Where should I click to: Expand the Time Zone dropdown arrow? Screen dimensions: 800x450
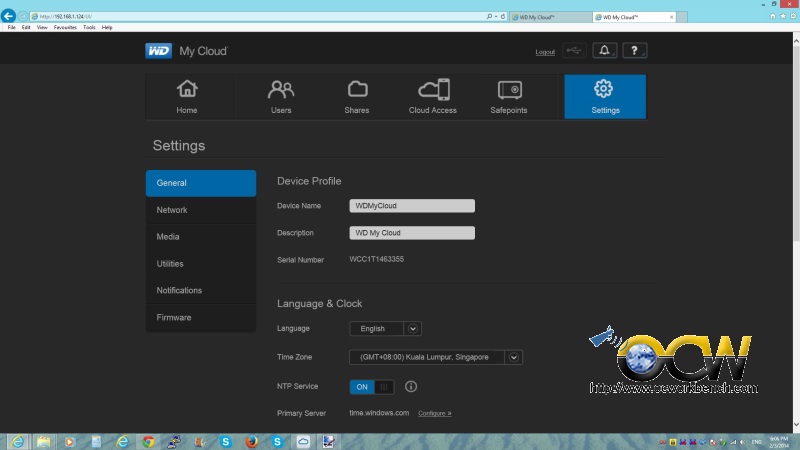pos(514,357)
